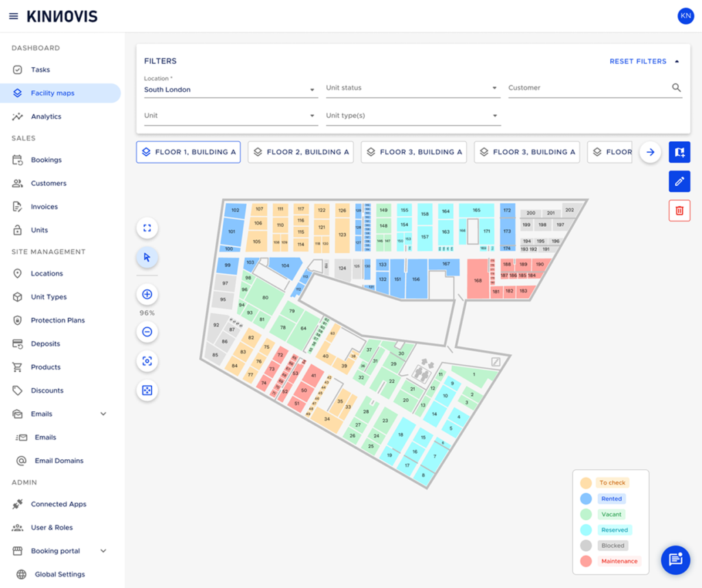Toggle the hamburger menu sidebar
Screen dimensions: 702x588
click(x=14, y=16)
